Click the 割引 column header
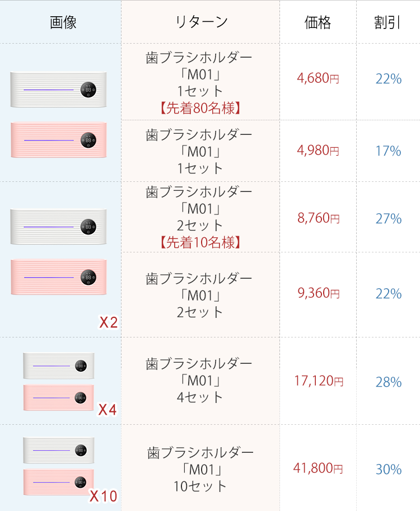This screenshot has width=420, height=511. [x=388, y=22]
